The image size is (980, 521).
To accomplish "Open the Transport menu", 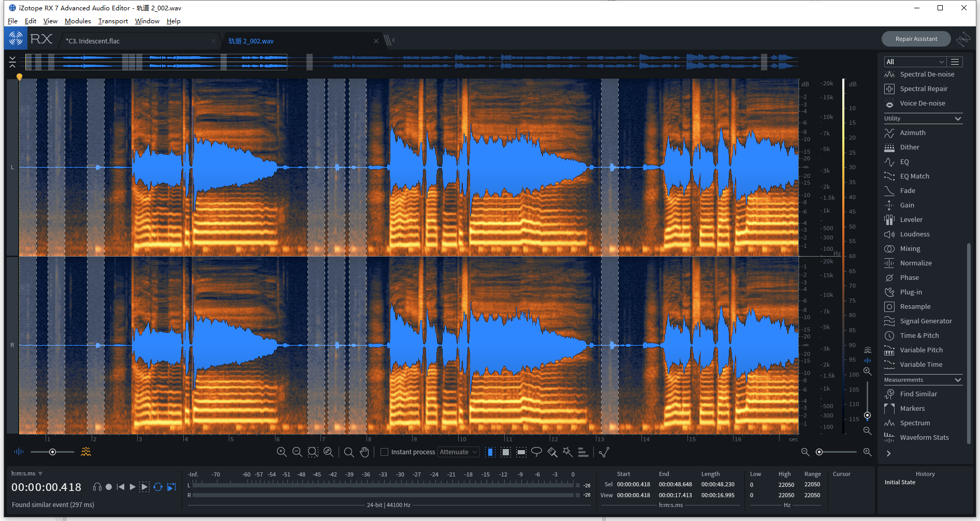I will (113, 21).
